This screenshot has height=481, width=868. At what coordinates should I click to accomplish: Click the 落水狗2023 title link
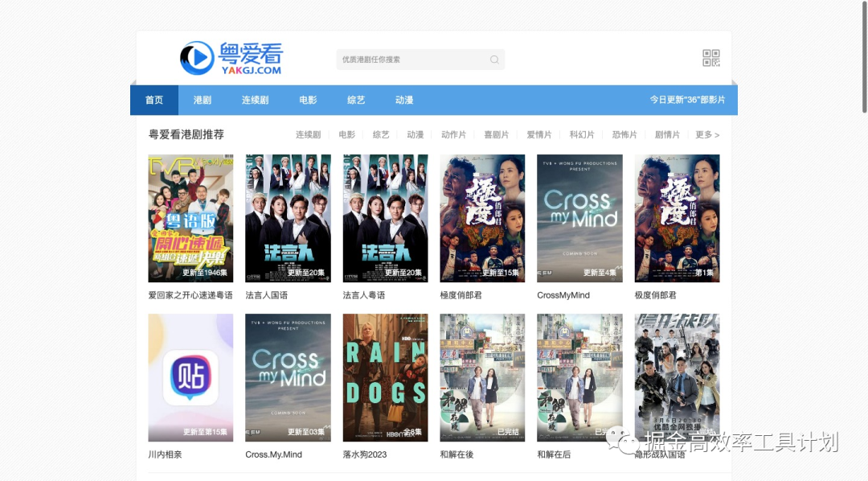click(x=365, y=454)
